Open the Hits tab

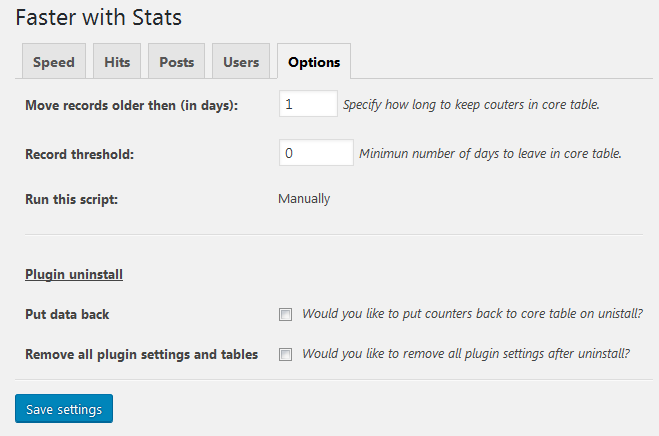(x=117, y=61)
